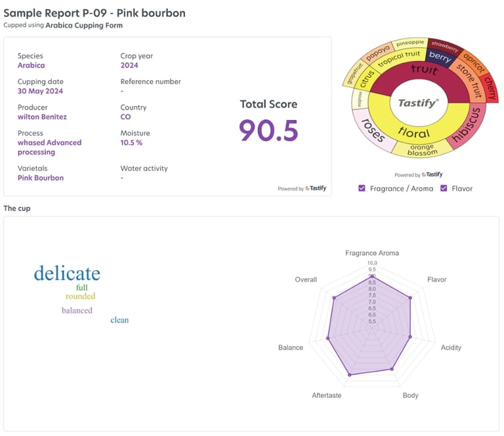Click the Pink Bourbon varietal link

coord(41,178)
